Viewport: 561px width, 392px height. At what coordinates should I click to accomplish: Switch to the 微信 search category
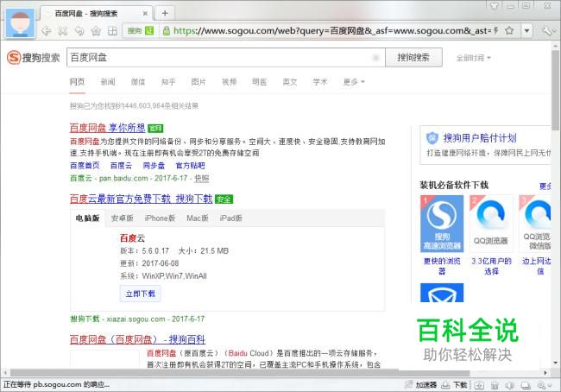pos(138,82)
